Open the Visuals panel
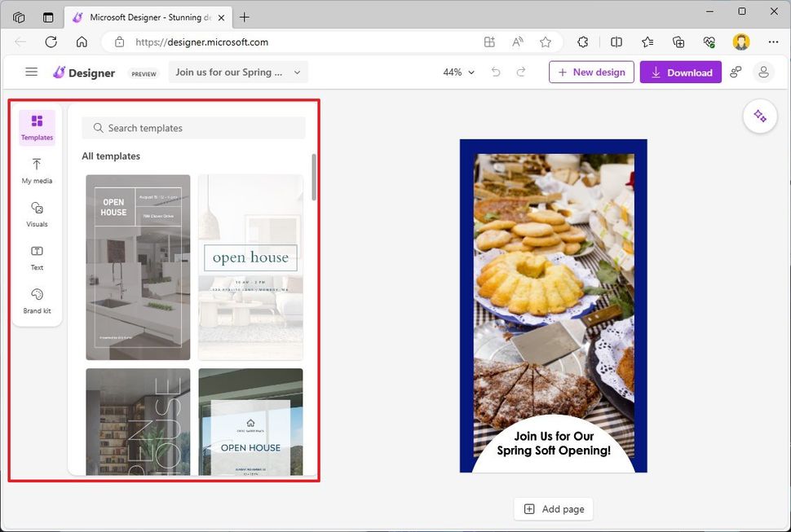791x532 pixels. coord(37,214)
